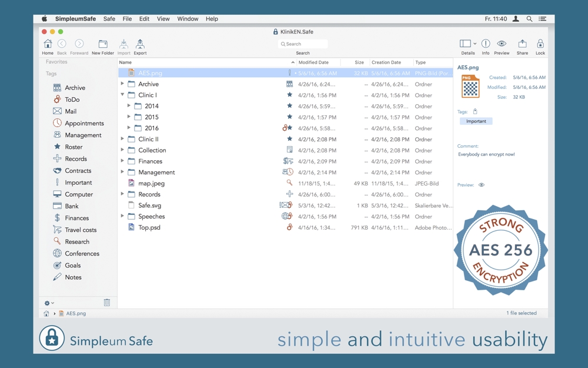Go Back using the toolbar arrow
This screenshot has width=588, height=368.
62,44
